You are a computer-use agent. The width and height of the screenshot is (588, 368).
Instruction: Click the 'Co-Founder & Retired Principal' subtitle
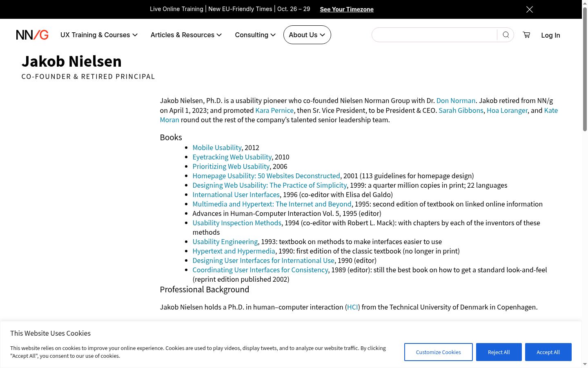point(88,76)
